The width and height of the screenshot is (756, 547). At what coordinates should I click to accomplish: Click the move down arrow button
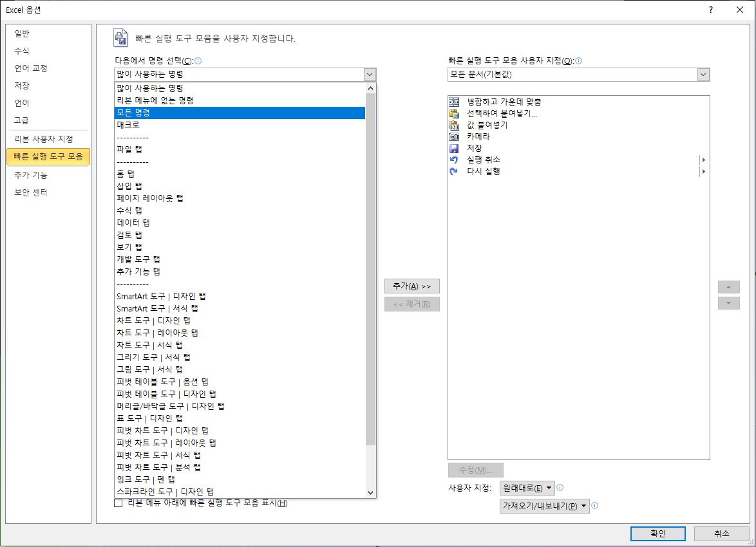[x=728, y=303]
